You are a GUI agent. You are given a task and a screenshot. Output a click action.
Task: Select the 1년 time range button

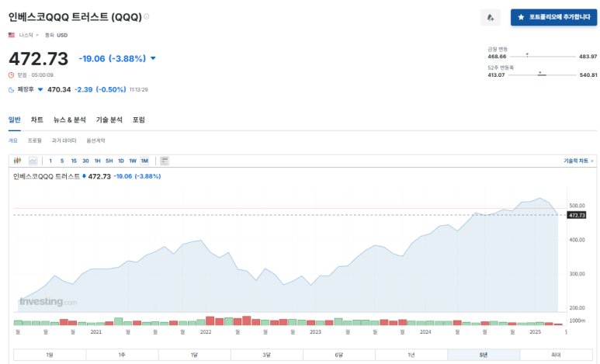(x=411, y=355)
